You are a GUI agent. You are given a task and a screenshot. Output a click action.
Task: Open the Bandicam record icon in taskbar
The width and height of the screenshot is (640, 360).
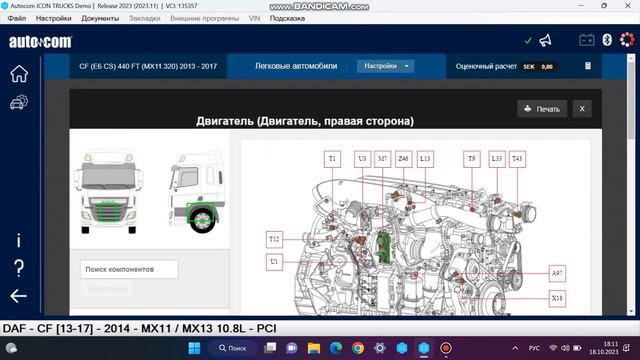(446, 348)
